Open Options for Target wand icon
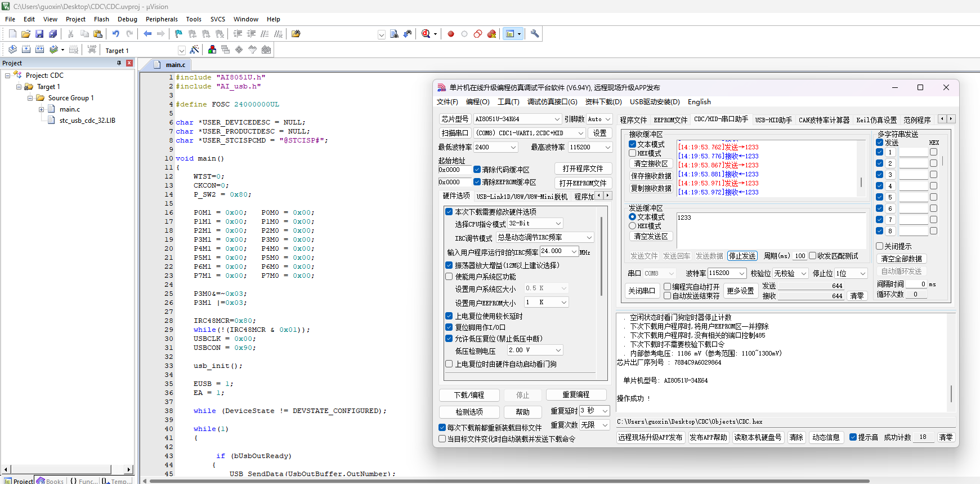Viewport: 980px width, 484px height. (x=194, y=50)
